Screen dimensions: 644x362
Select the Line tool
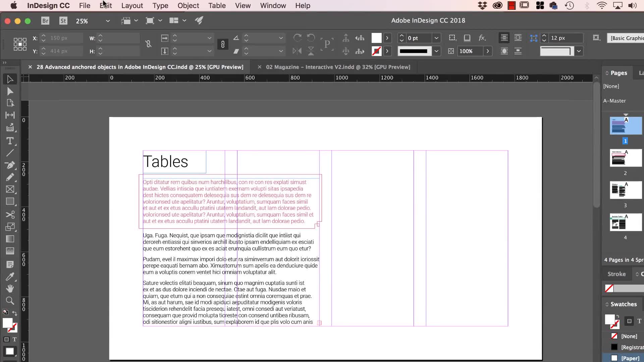[x=10, y=153]
